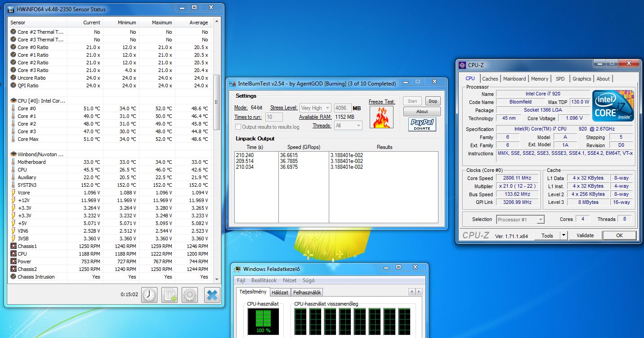Switch to the Memory tab in CPU-Z
Viewport: 644px width, 338px height.
540,79
